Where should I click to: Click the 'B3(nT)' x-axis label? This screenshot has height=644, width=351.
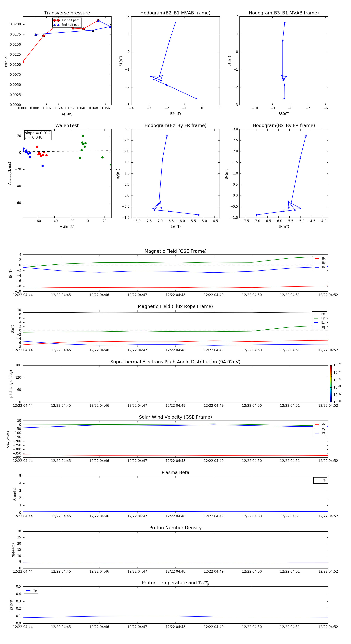pyautogui.click(x=284, y=114)
